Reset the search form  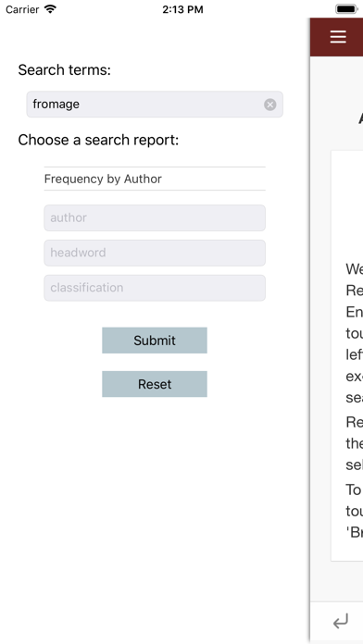coord(155,384)
